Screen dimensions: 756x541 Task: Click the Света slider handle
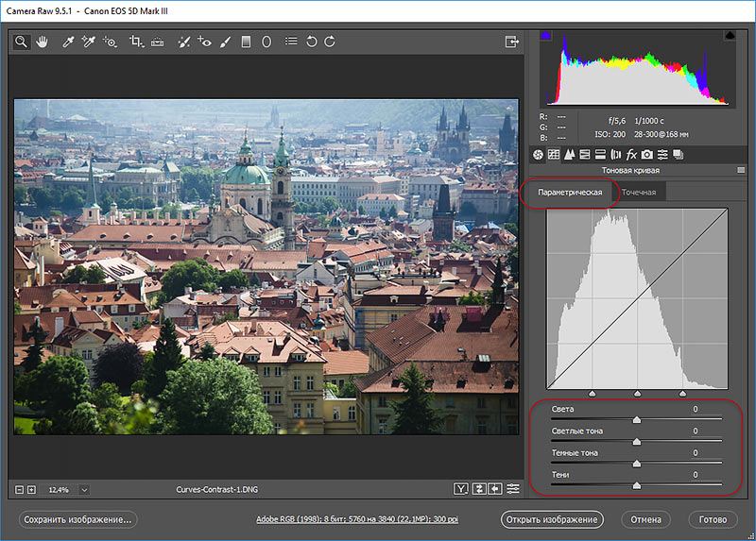coord(636,420)
